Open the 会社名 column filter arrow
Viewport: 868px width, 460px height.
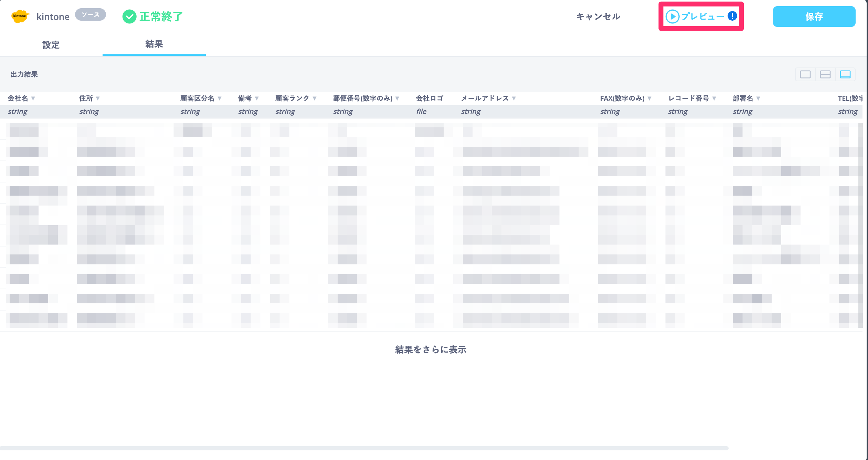pos(33,98)
